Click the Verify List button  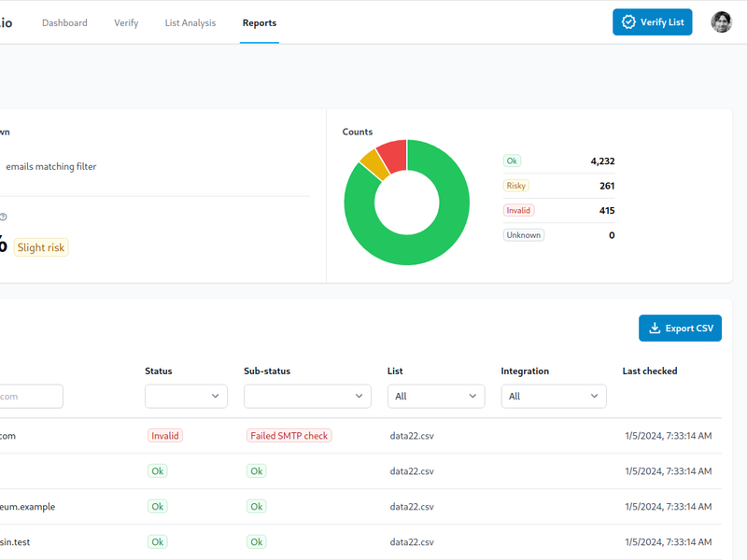coord(652,22)
